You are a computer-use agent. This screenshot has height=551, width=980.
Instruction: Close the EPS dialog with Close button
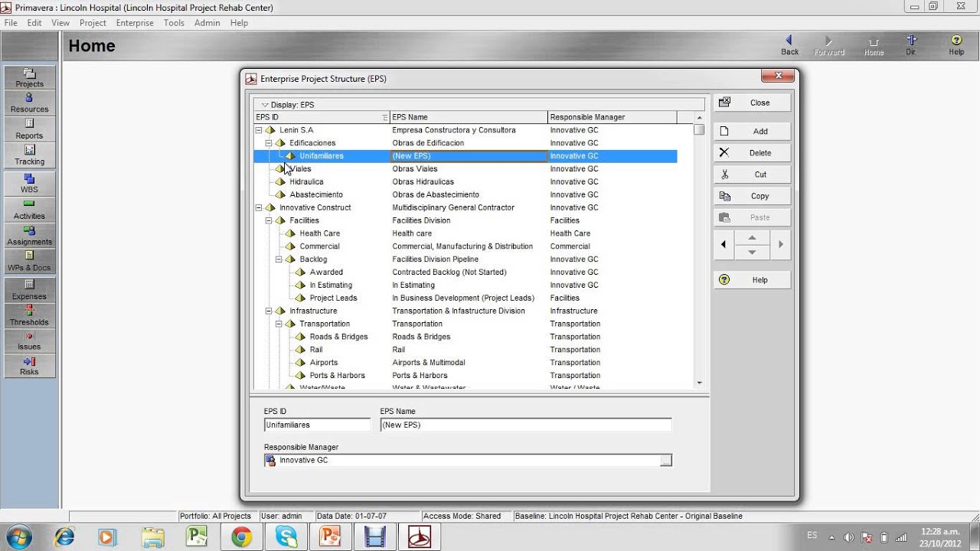point(752,103)
